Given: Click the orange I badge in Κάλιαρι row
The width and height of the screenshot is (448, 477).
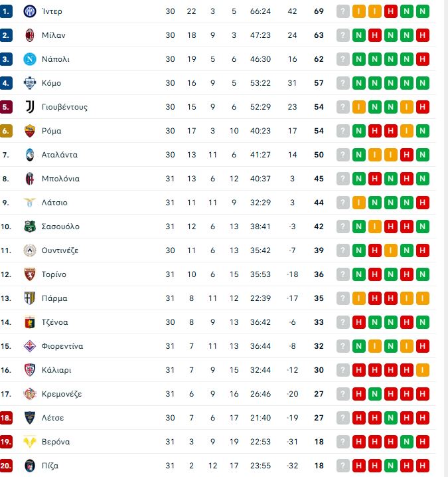Looking at the screenshot, I should point(423,370).
